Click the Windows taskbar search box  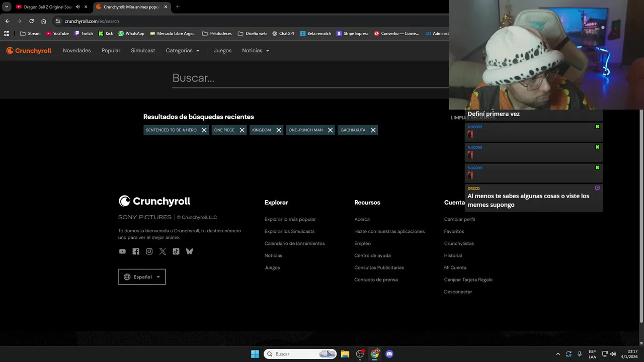pyautogui.click(x=300, y=354)
